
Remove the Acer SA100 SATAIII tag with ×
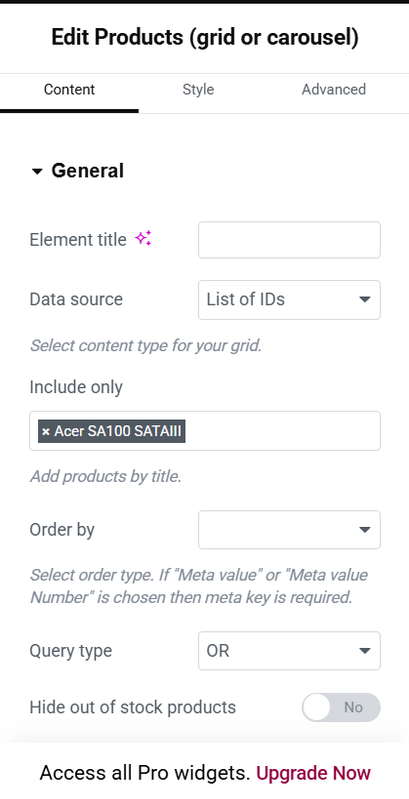point(46,432)
